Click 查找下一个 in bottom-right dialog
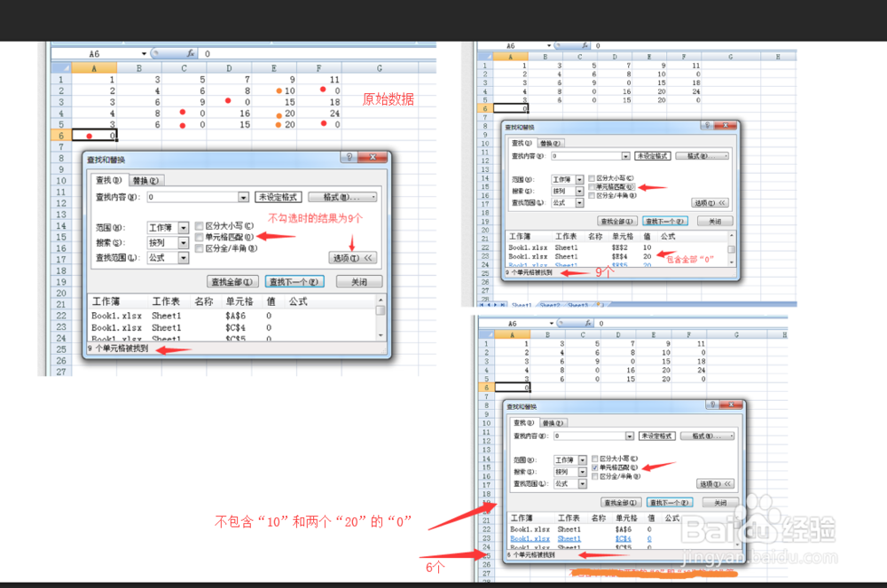Screen dimensions: 887x588 669,503
